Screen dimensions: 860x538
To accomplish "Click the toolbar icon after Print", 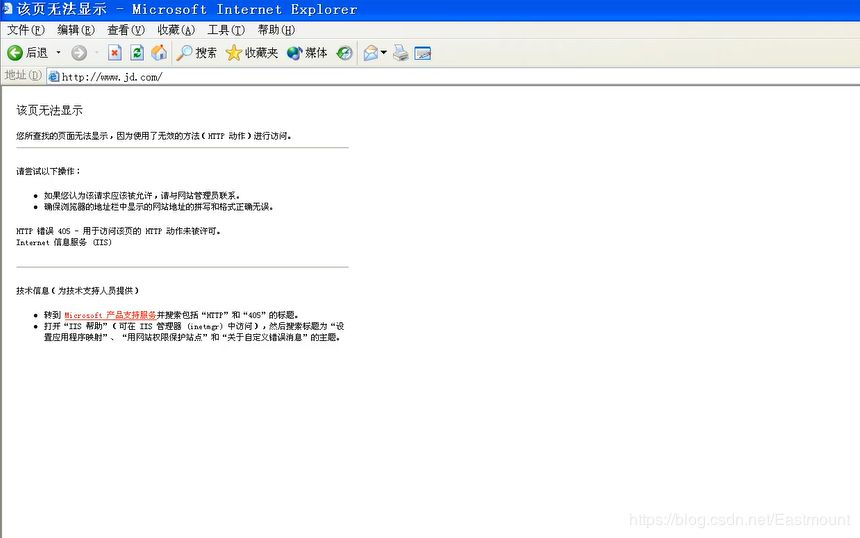I will point(422,53).
